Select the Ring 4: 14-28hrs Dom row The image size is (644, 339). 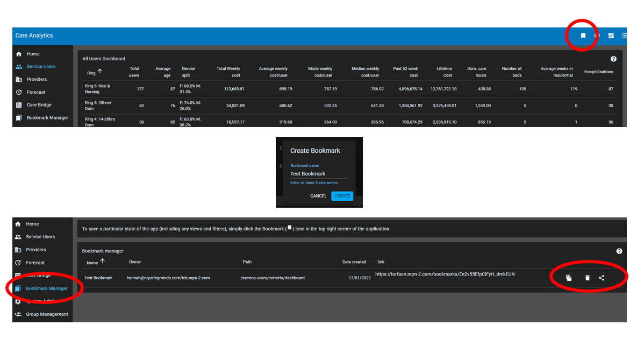pos(350,122)
